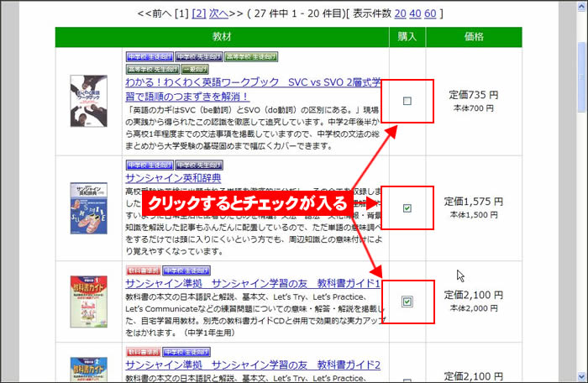Viewport: 588px width, 383px height.
Task: Click 教科書準拠 badge on 教科書ガイド2
Action: point(144,352)
